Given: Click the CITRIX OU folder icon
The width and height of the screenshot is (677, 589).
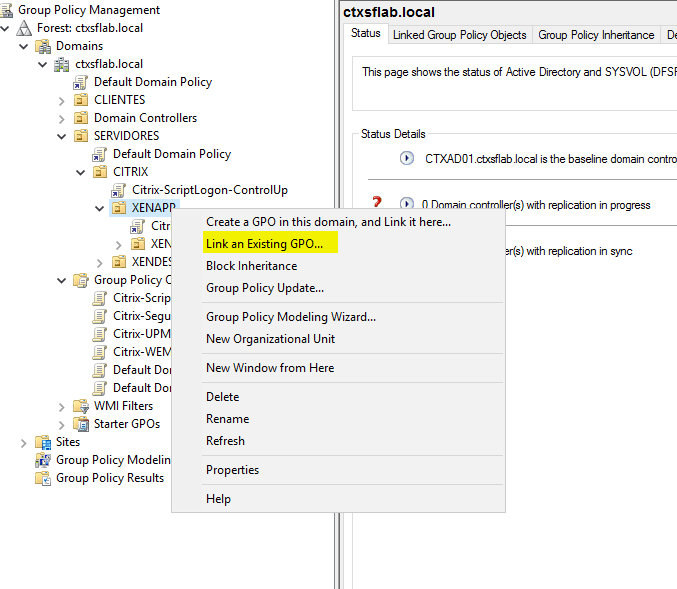Looking at the screenshot, I should (100, 172).
